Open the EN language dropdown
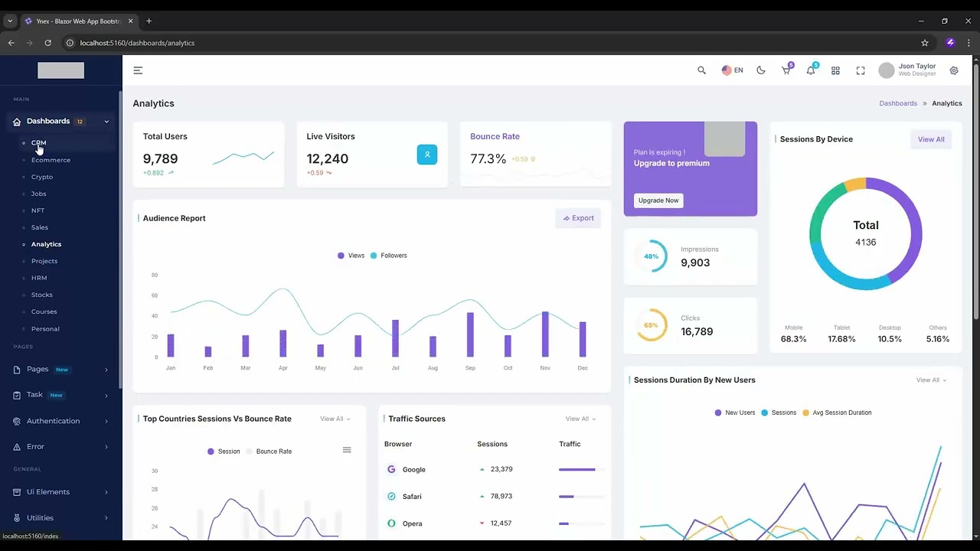This screenshot has width=980, height=551. click(x=732, y=70)
